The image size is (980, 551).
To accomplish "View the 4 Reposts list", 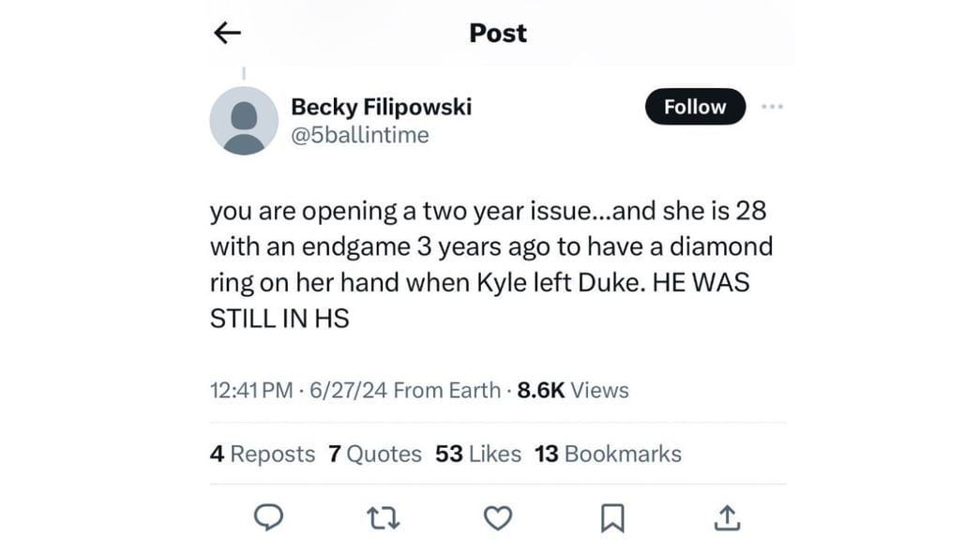I will pos(263,454).
